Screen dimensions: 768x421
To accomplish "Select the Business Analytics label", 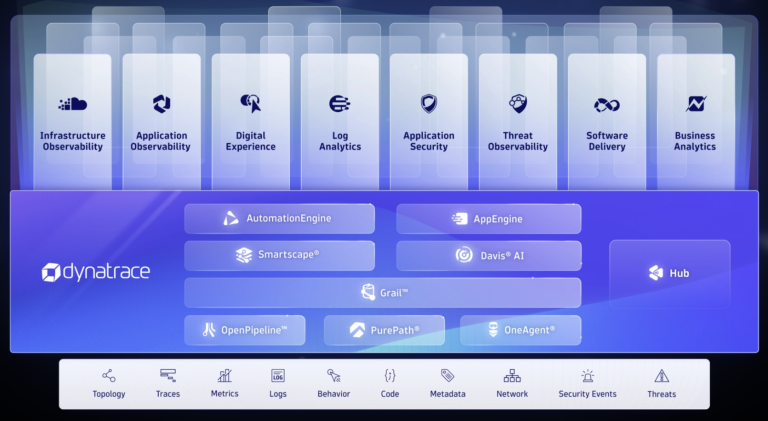I will click(695, 141).
